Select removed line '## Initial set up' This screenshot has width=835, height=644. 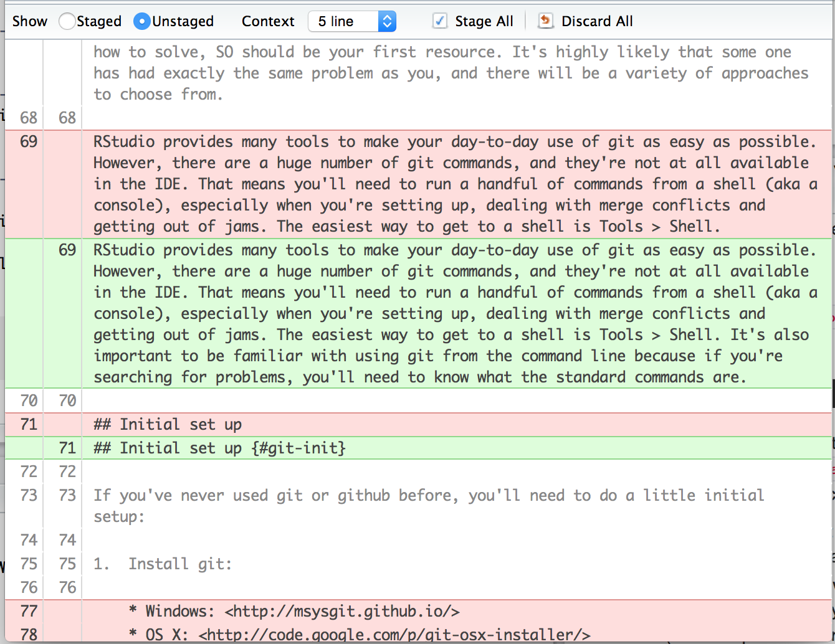pyautogui.click(x=168, y=424)
